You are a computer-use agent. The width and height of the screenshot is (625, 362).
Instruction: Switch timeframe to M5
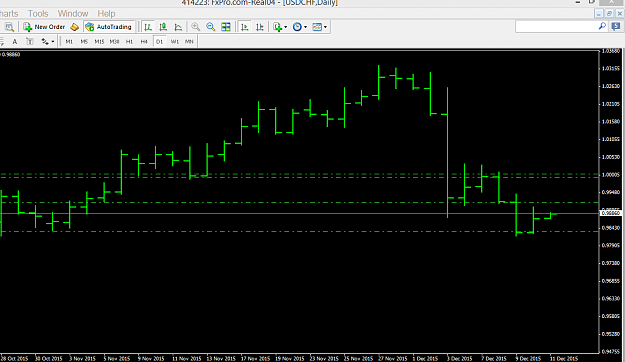click(x=84, y=41)
